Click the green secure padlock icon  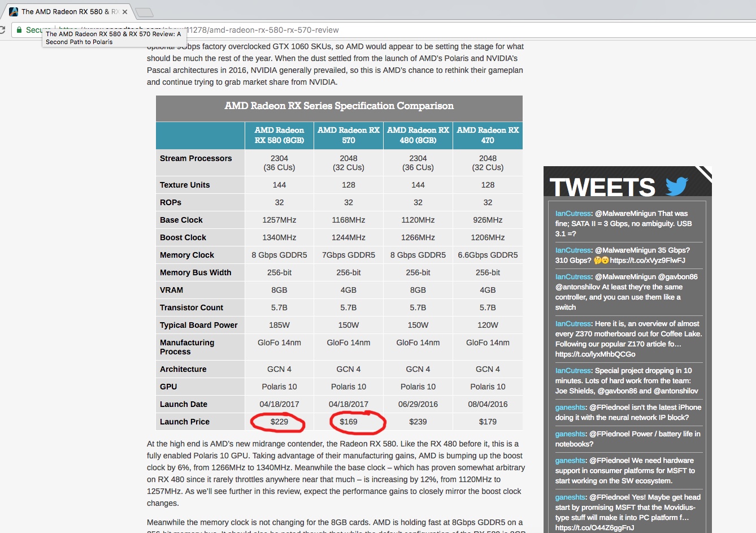pos(19,30)
